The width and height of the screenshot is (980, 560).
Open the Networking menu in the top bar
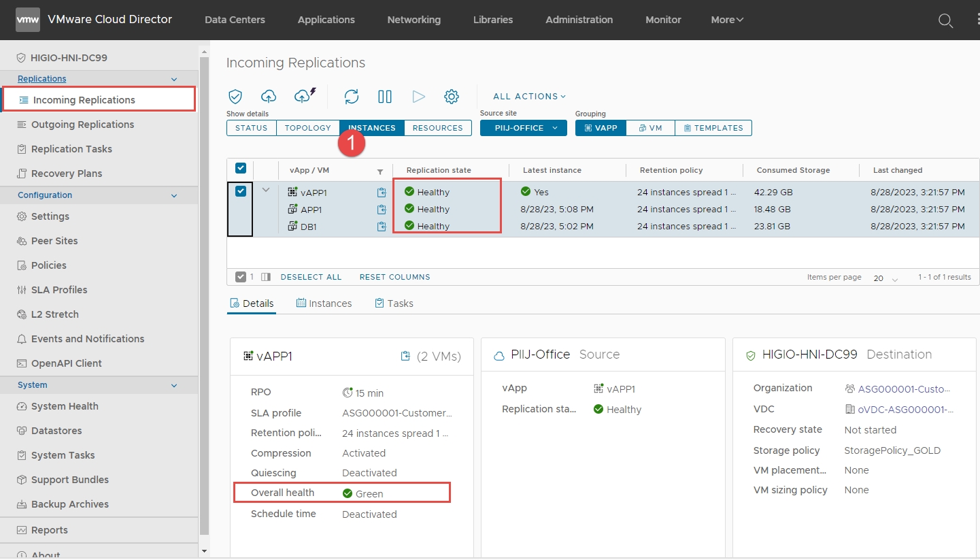(413, 20)
